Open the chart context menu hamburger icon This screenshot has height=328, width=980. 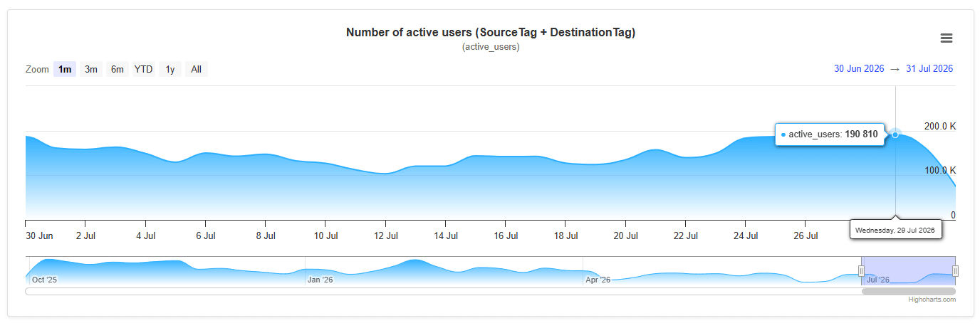point(947,38)
